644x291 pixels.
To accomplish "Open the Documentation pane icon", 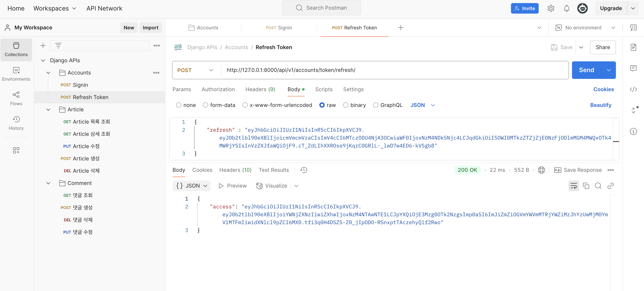I will point(633,47).
